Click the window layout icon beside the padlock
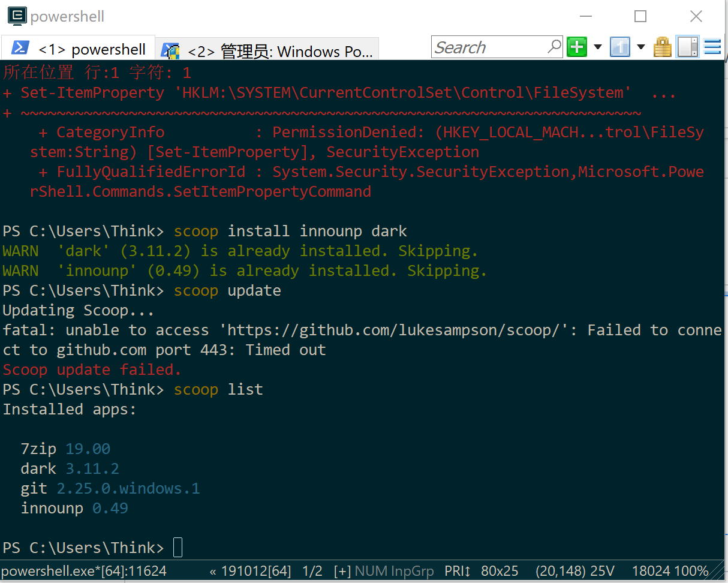728x583 pixels. click(687, 46)
